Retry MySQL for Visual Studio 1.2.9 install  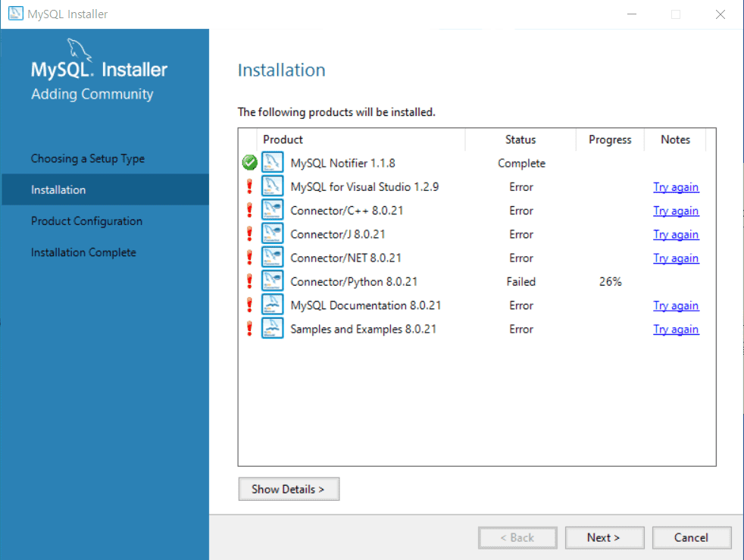point(676,187)
